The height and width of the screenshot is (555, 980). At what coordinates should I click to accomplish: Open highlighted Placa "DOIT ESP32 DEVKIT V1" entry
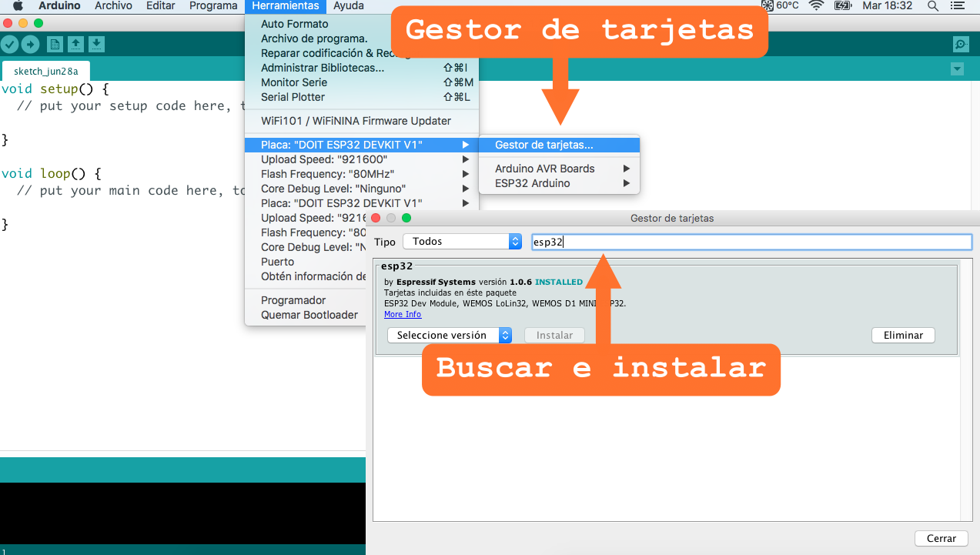pos(362,145)
